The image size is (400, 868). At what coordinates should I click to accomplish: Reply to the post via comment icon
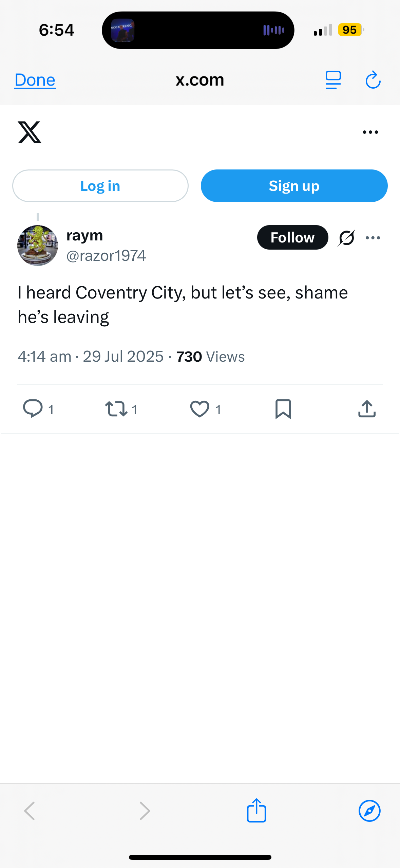(x=33, y=409)
